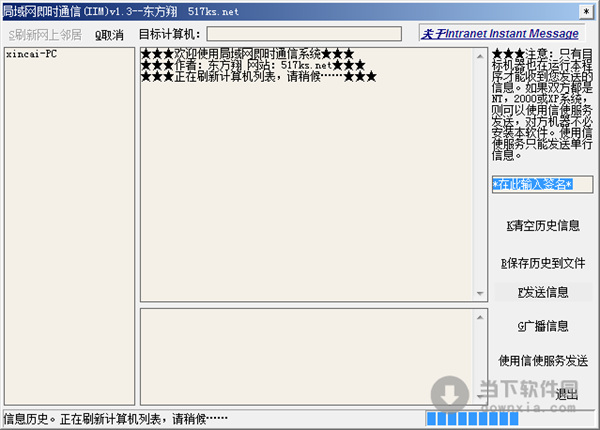Click the 退出 exit button
This screenshot has width=600, height=430.
(x=567, y=394)
